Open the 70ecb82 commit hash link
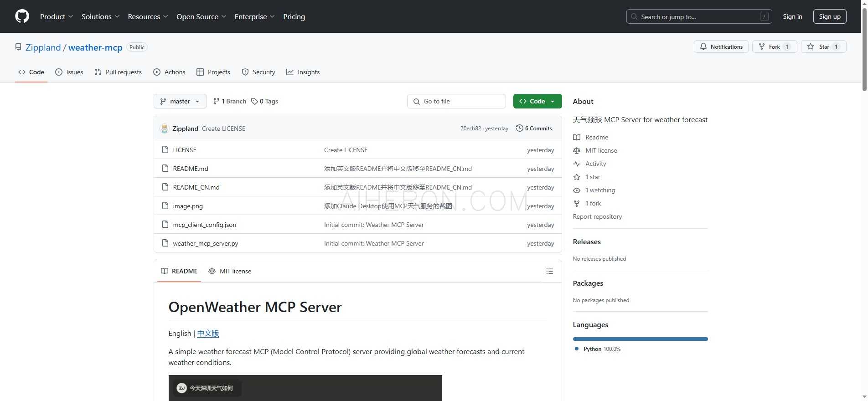This screenshot has width=868, height=401. [x=470, y=129]
